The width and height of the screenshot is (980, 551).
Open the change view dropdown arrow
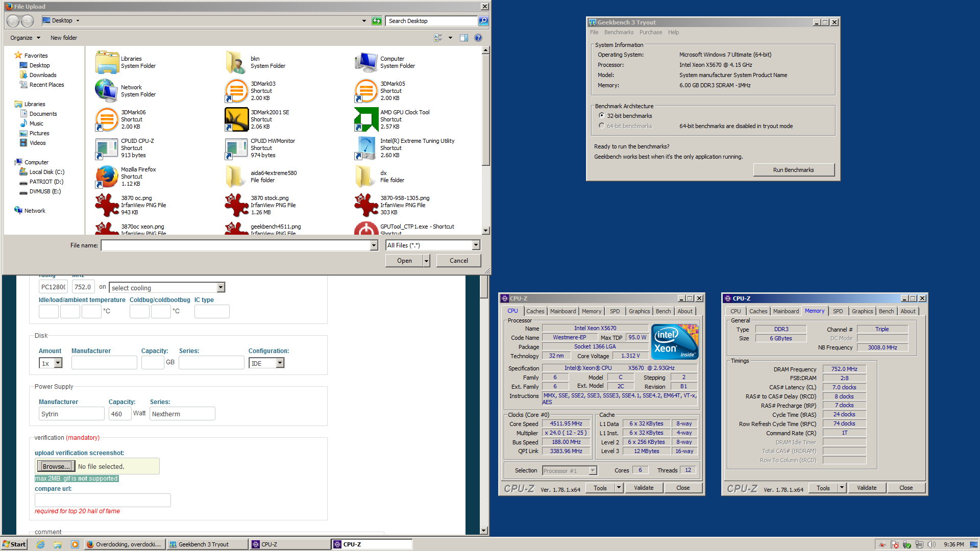click(x=450, y=38)
